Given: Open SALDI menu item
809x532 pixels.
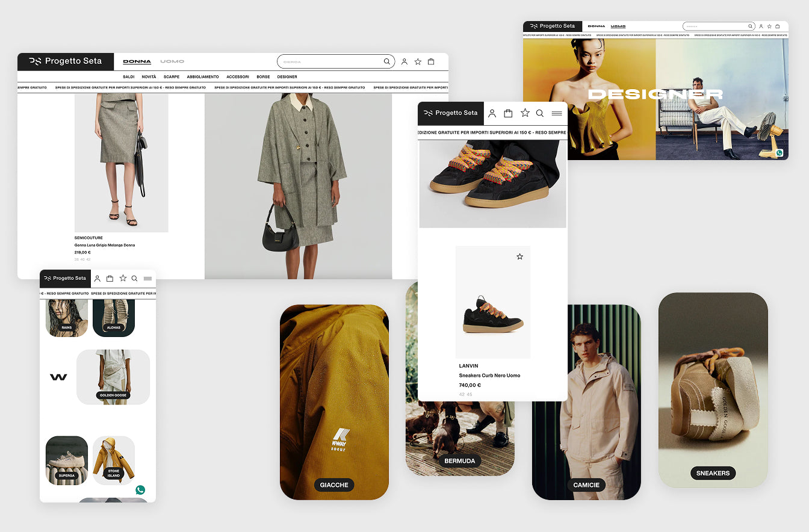Looking at the screenshot, I should 129,77.
